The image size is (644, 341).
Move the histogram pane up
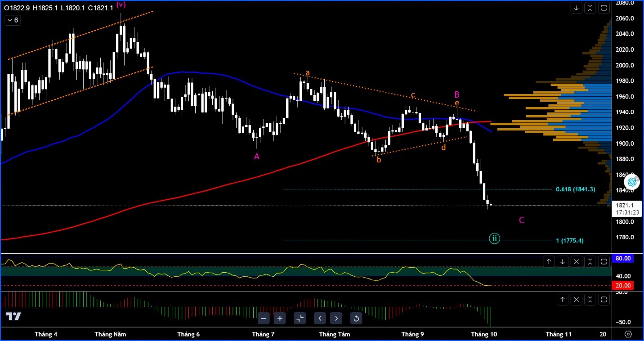(563, 300)
